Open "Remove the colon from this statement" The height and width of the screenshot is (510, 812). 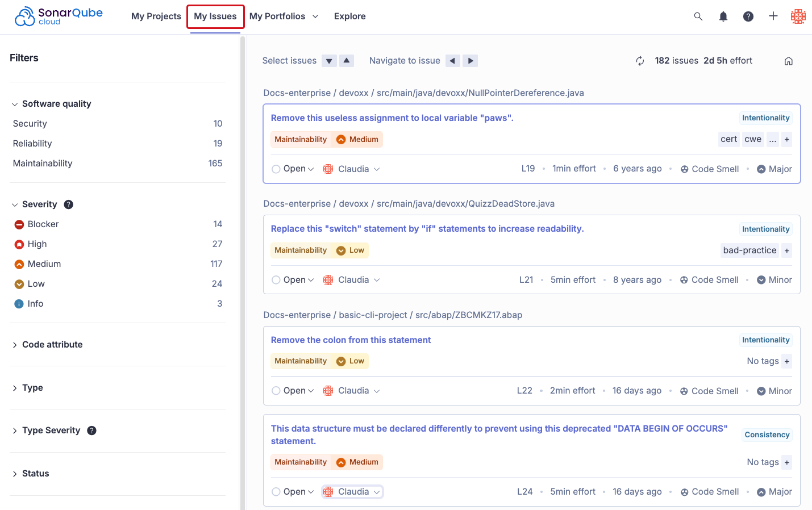click(x=351, y=340)
